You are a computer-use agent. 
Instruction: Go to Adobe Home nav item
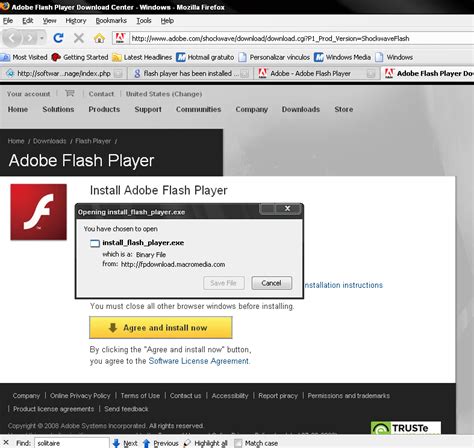coord(18,109)
